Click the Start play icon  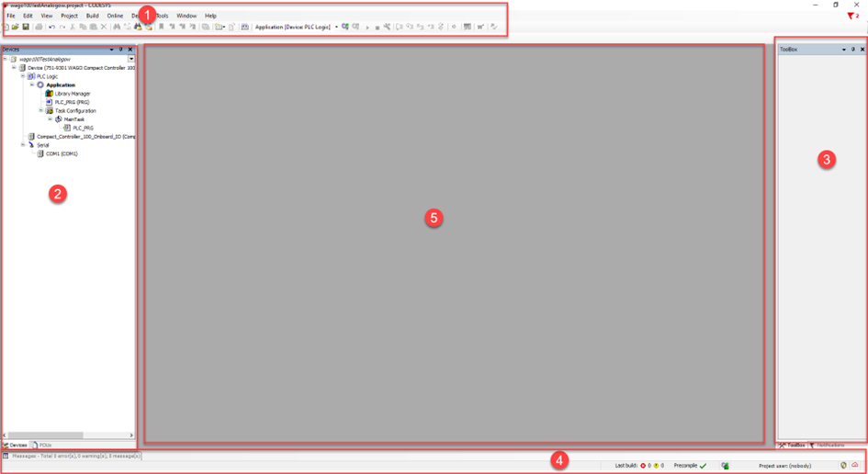click(x=367, y=28)
